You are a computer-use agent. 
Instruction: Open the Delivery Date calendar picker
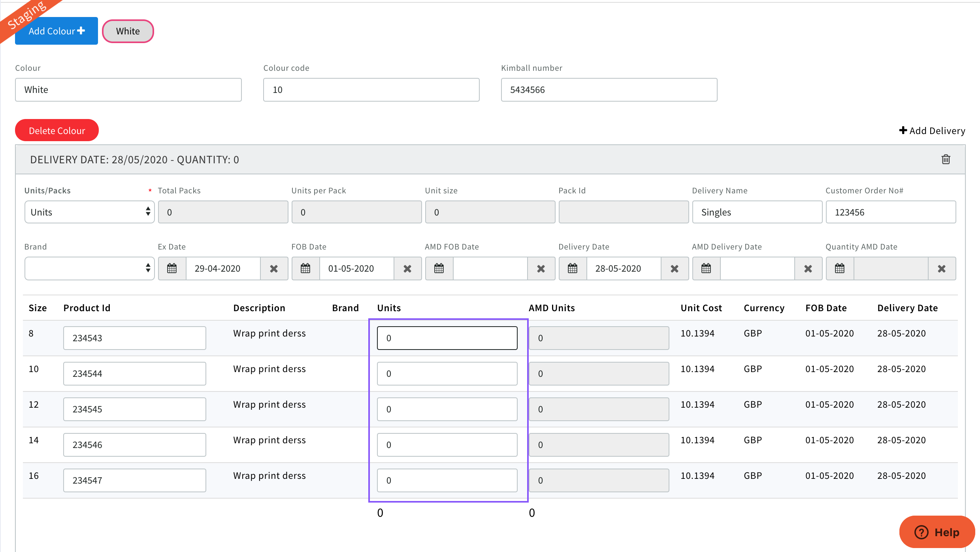coord(573,268)
